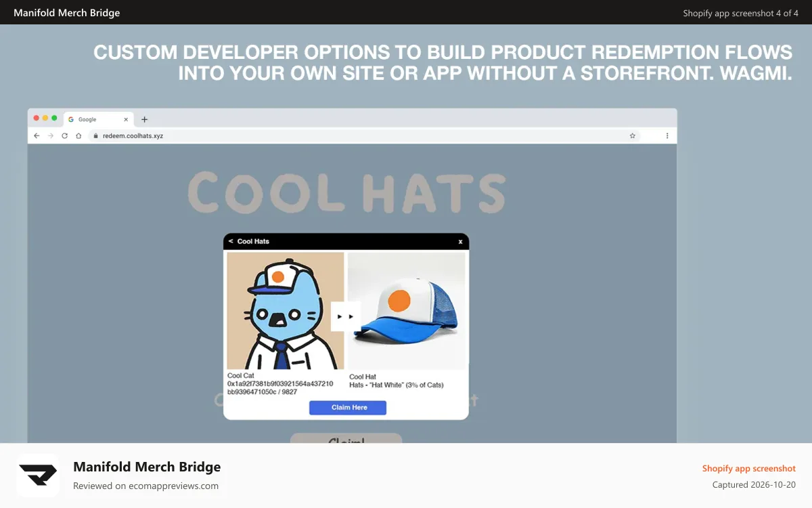Click Manifold Merch Bridge top bar title
Screen dimensions: 812x508
(x=67, y=13)
